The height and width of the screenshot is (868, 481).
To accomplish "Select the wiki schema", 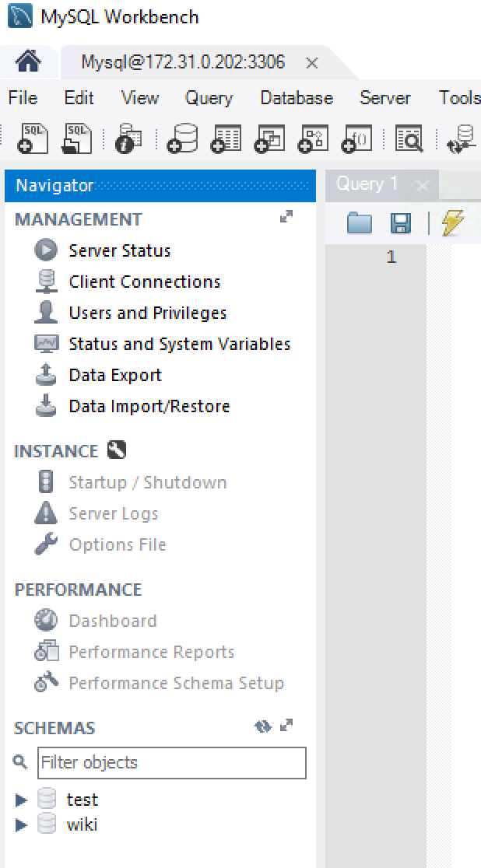I will tap(82, 824).
